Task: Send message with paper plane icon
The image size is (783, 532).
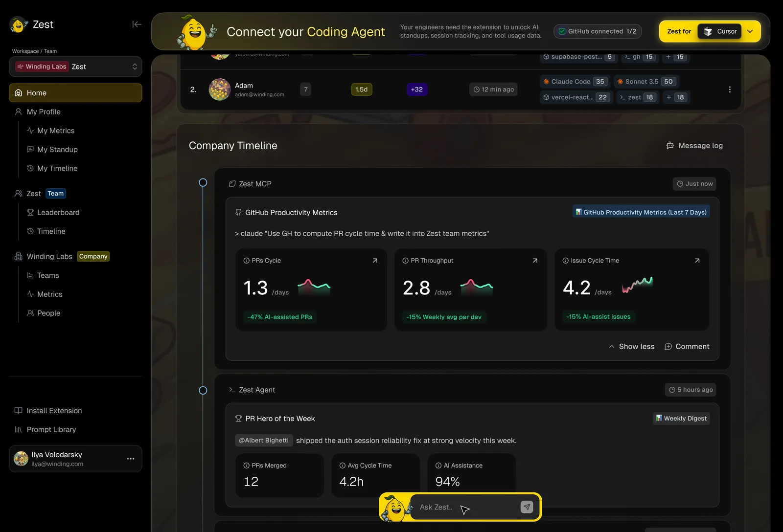Action: click(x=527, y=507)
